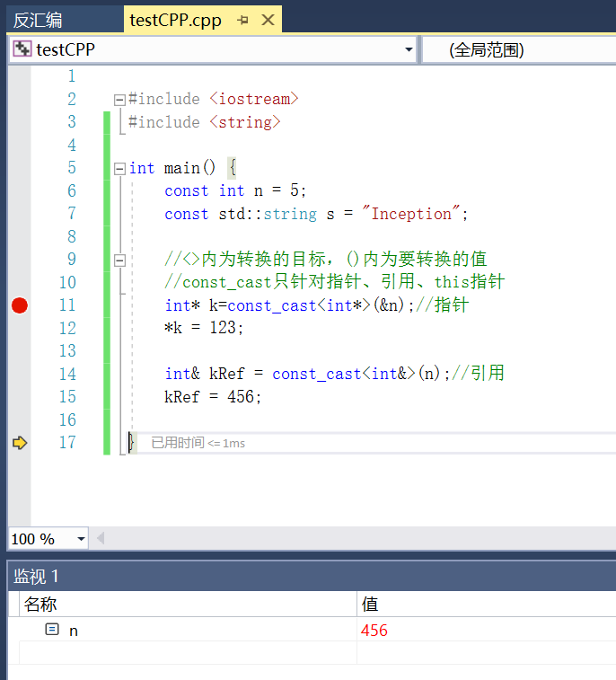This screenshot has height=680, width=616.
Task: Remove the breakpoint on line 11
Action: pyautogui.click(x=20, y=305)
